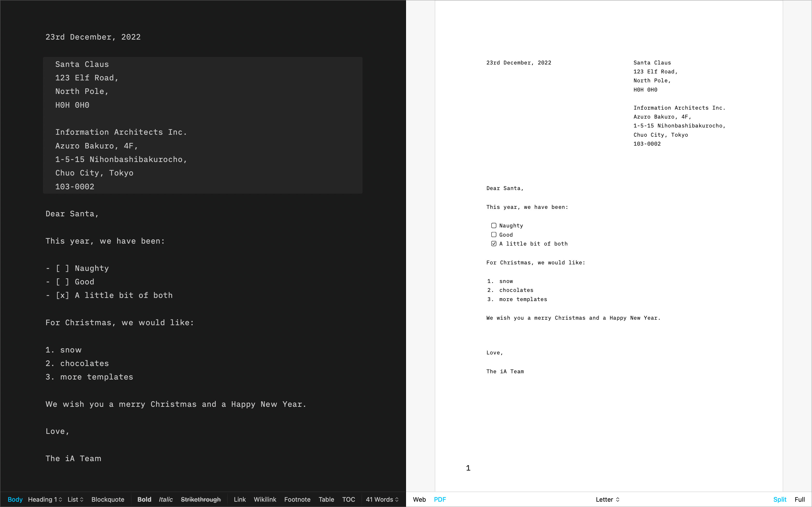Toggle the checked checkbox for 'A little bit of both'
Screen dimensions: 812x507
493,244
